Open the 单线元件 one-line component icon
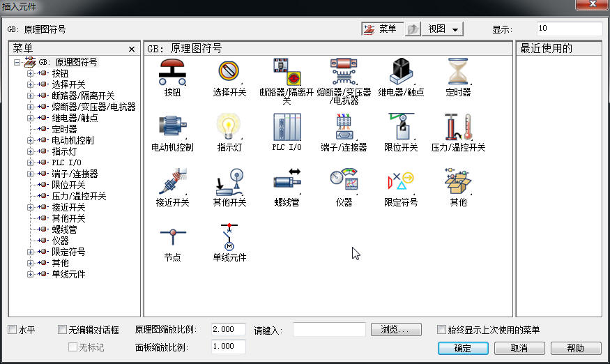This screenshot has width=610, height=364. click(x=229, y=237)
